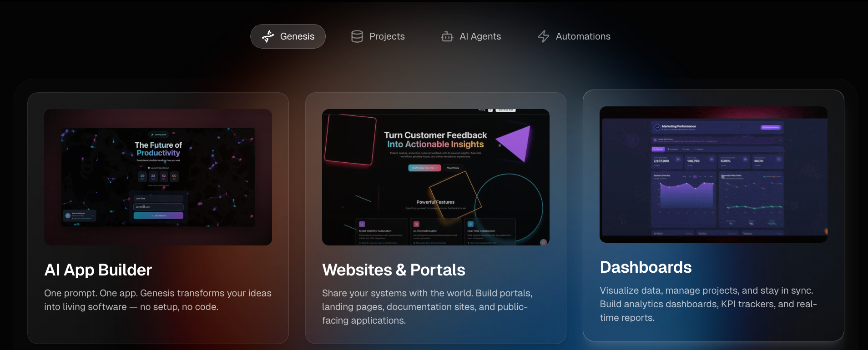Image resolution: width=868 pixels, height=350 pixels.
Task: Click the 'Visualize data, manage projects' description
Action: pos(708,304)
